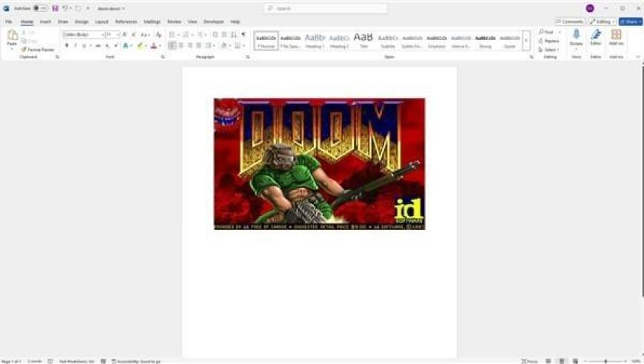Apply the red font color
644x364 pixels.
(x=154, y=46)
